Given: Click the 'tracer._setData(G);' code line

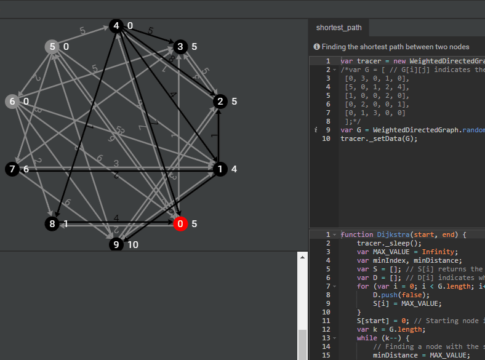Looking at the screenshot, I should pos(379,139).
